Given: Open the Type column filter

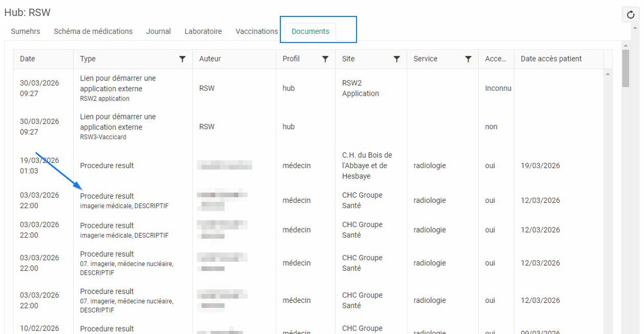Looking at the screenshot, I should (182, 59).
